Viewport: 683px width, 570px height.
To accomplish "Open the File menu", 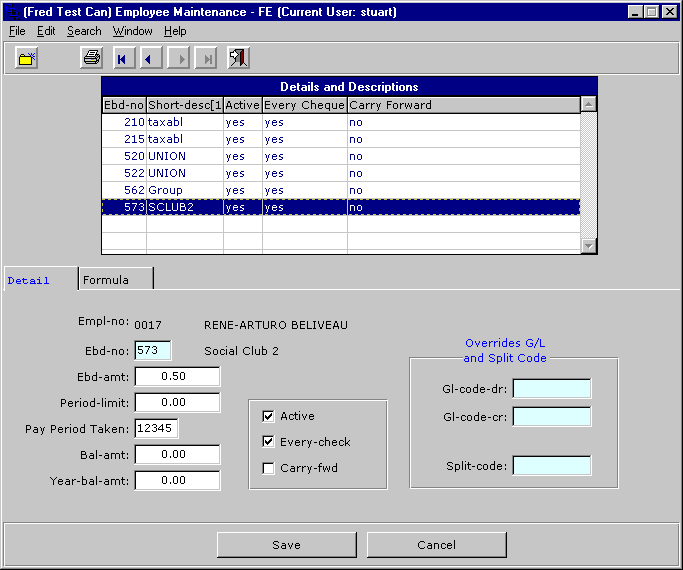I will pos(17,31).
